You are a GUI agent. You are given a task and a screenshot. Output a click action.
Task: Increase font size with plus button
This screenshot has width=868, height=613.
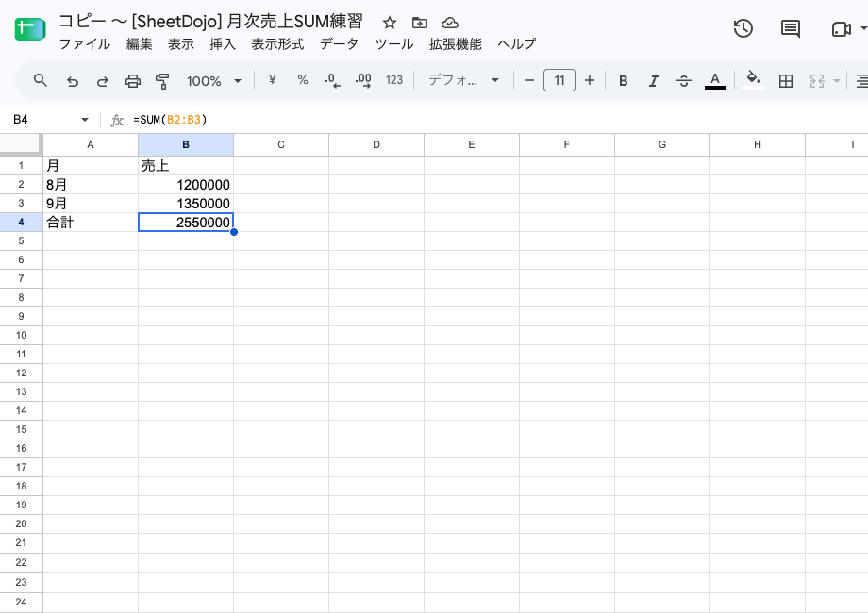tap(590, 81)
